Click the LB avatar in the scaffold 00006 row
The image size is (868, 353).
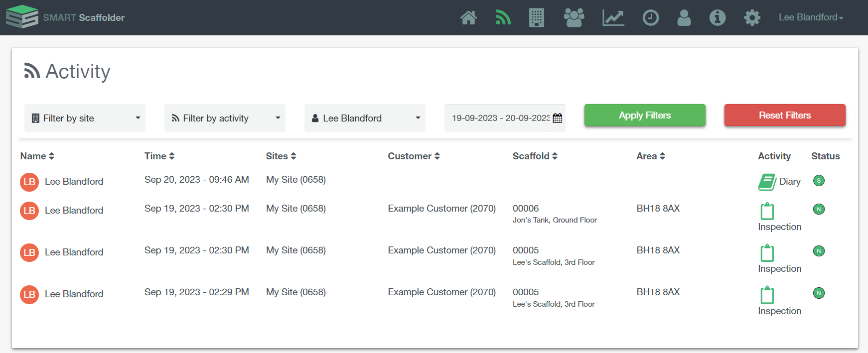click(29, 211)
